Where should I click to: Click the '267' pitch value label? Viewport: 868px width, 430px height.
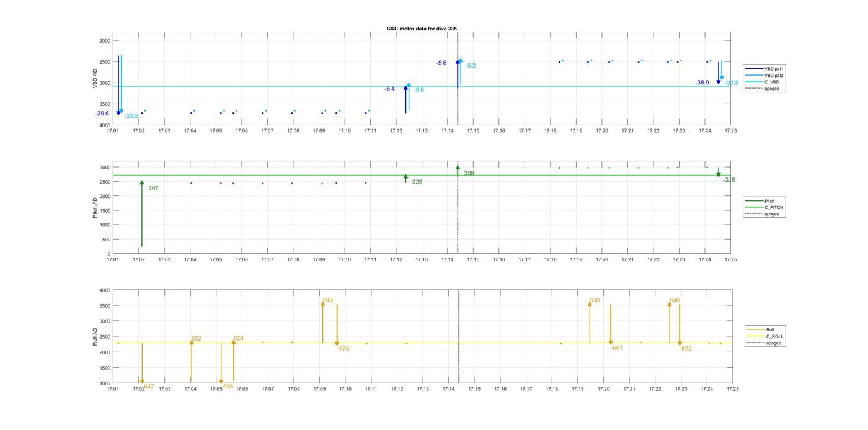point(153,188)
